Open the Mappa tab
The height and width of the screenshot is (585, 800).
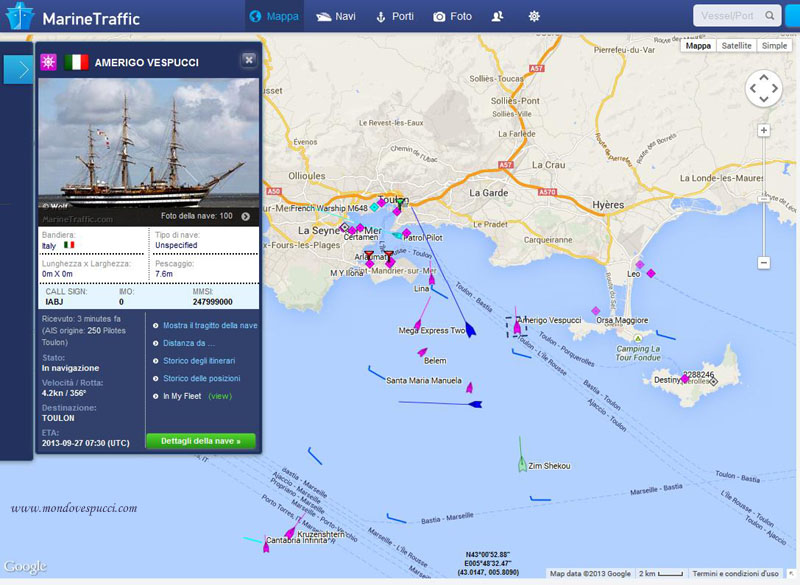[x=274, y=16]
